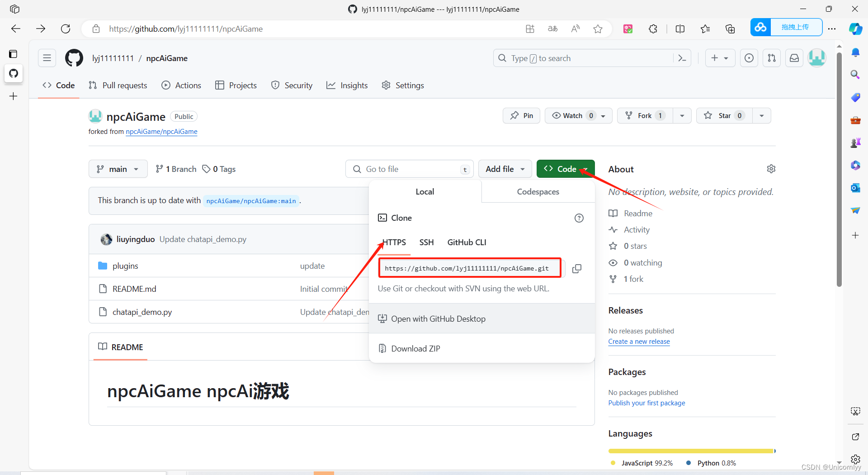
Task: Open Issues icon in GitHub header
Action: [x=749, y=58]
